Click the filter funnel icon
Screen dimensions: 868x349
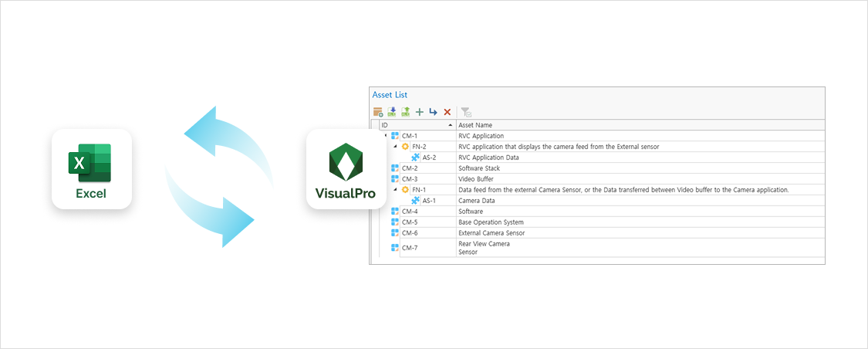point(466,112)
